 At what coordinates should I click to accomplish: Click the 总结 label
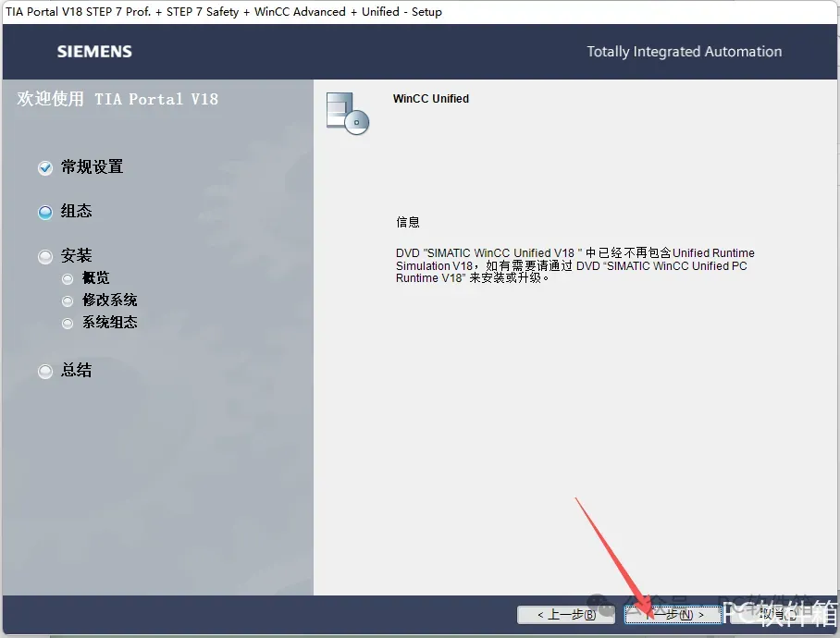(76, 370)
